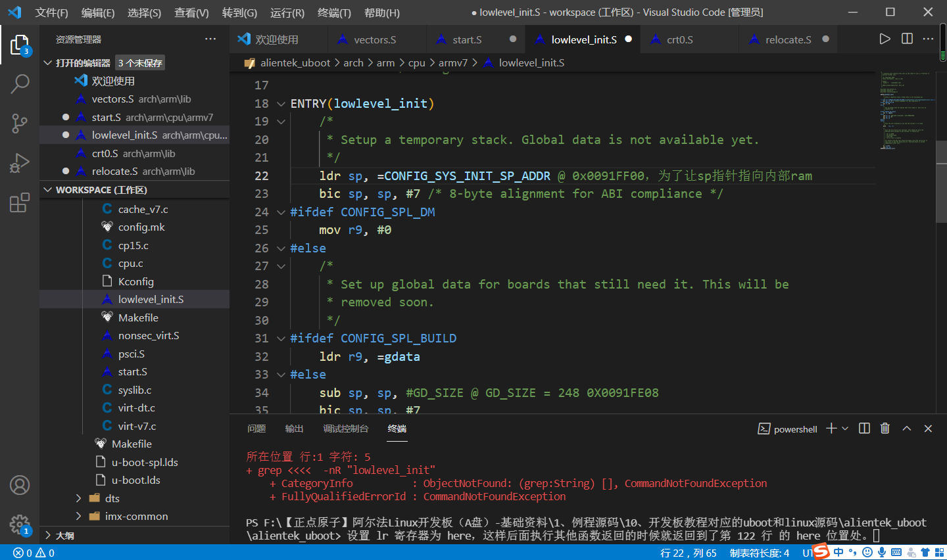Viewport: 947px width, 560px height.
Task: Open the Manage gear icon
Action: point(20,525)
